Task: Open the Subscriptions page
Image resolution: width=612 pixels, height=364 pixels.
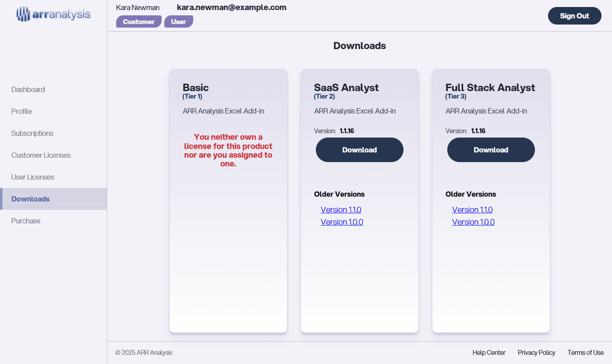Action: 32,133
